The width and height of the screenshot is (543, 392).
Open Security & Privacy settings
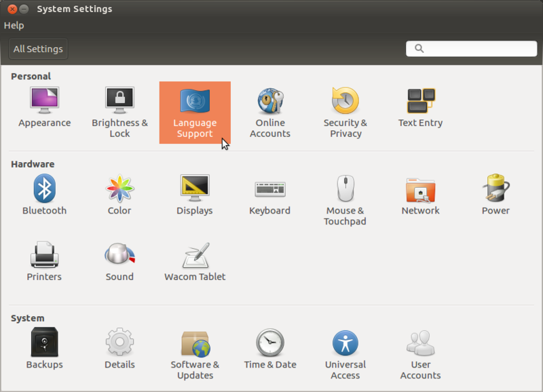point(345,113)
